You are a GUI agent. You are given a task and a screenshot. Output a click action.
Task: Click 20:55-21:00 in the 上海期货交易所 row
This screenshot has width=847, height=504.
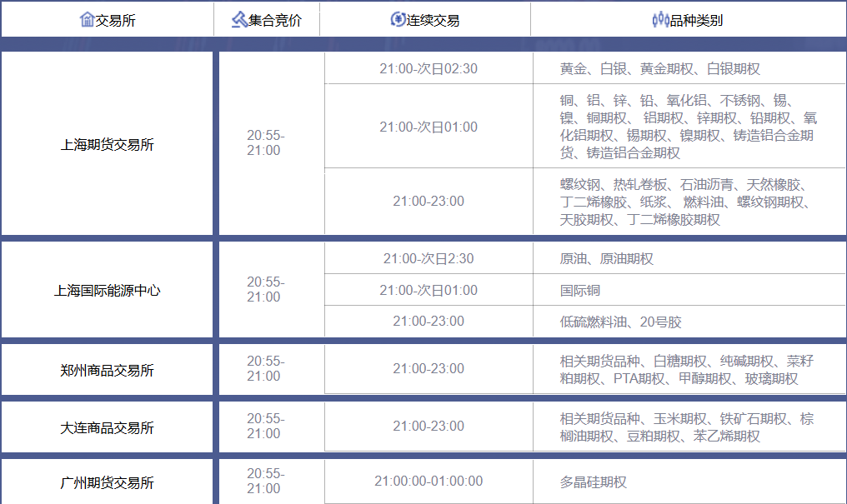pos(265,143)
